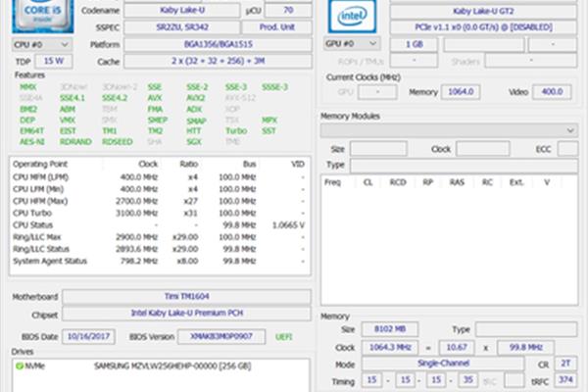The height and width of the screenshot is (392, 588).
Task: Open the CPU #0 selector dropdown
Action: click(41, 45)
